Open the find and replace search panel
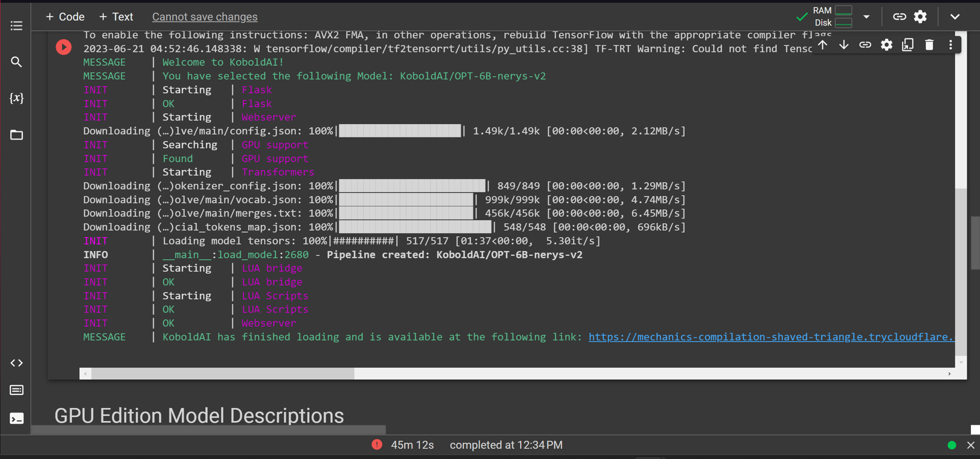Screen dimensions: 980x459 point(16,62)
